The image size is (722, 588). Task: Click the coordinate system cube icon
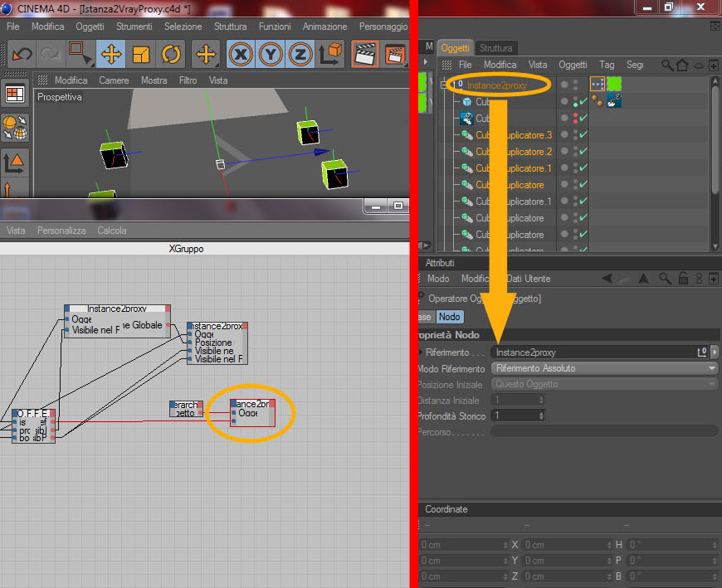(330, 54)
